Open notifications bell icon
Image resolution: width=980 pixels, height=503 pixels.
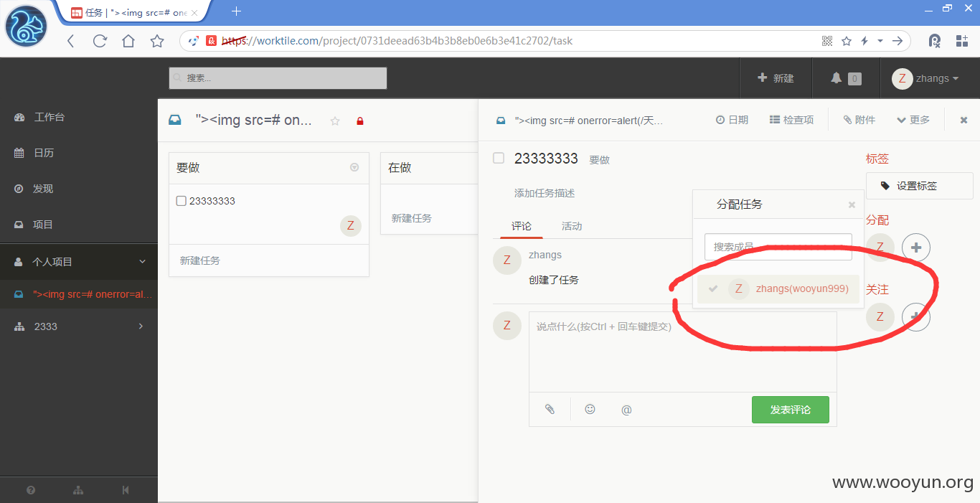tap(836, 78)
